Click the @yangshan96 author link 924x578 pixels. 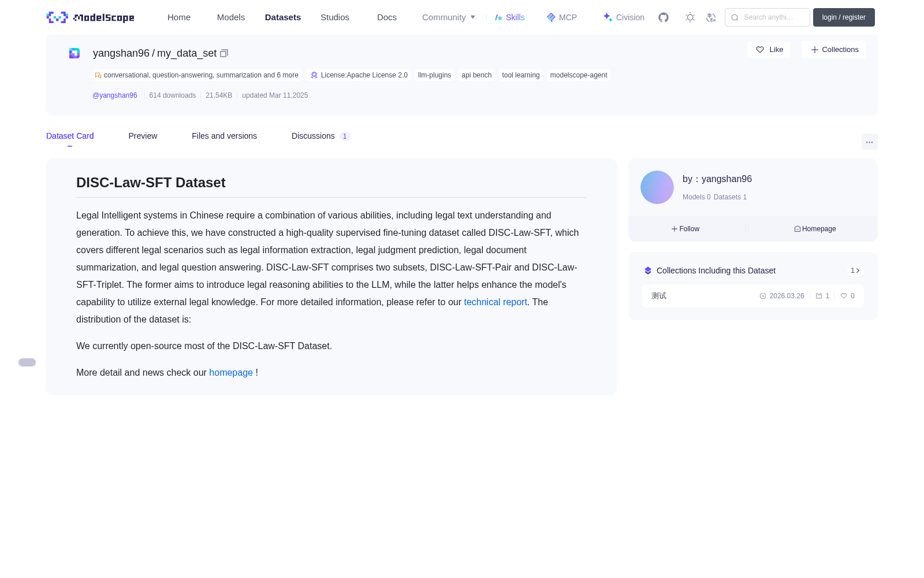tap(115, 95)
